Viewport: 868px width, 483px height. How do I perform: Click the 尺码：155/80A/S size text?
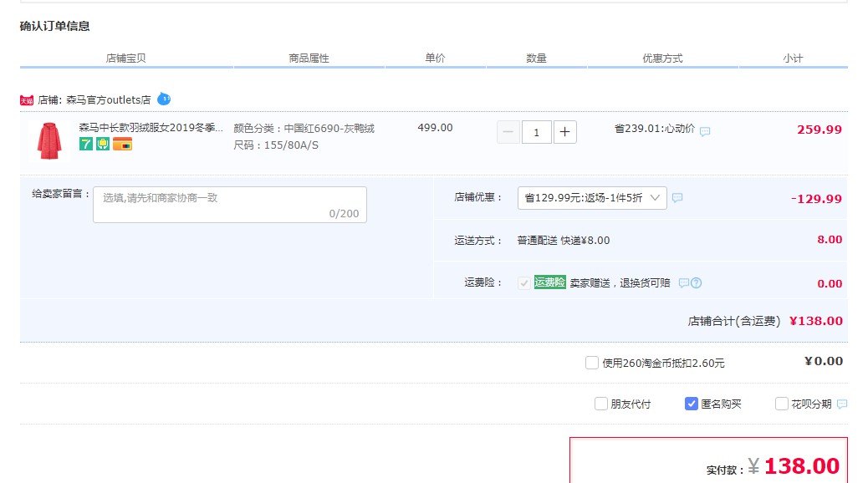click(x=276, y=145)
